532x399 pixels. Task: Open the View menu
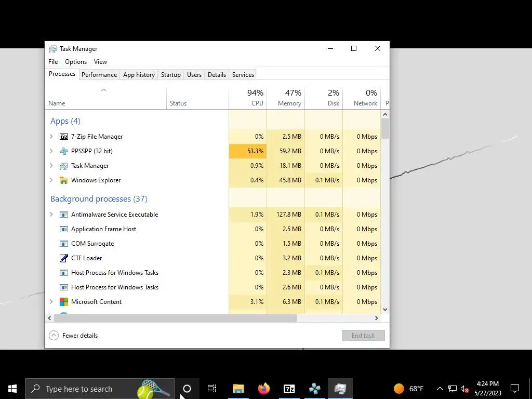100,62
